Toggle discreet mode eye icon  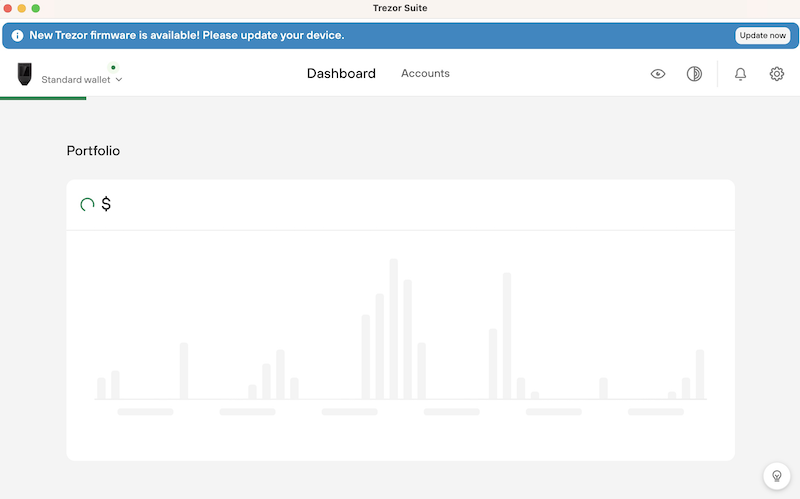[658, 74]
